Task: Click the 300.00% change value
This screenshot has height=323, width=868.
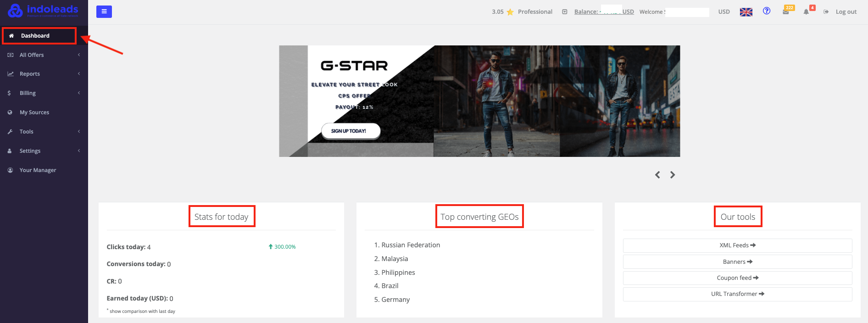Action: click(x=285, y=247)
